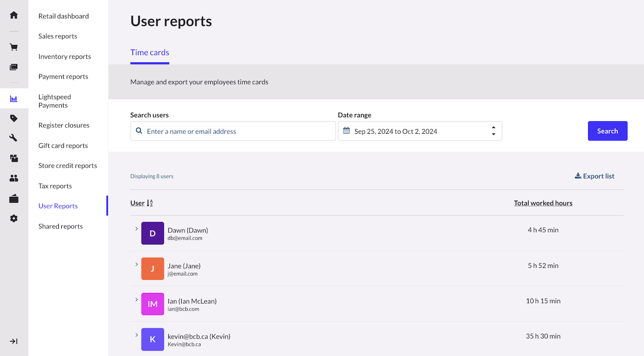Go to Inventory reports

(64, 57)
